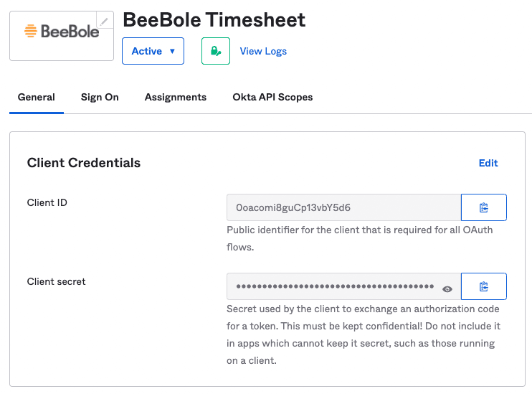Open the Active status dropdown
Viewport: 532px width, 394px height.
[x=153, y=51]
